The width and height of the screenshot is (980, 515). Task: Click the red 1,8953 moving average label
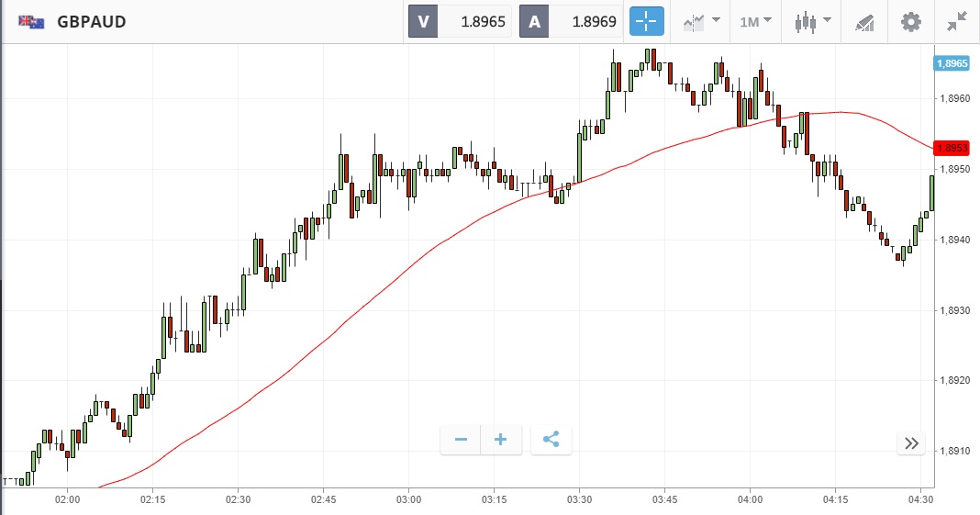[x=952, y=148]
